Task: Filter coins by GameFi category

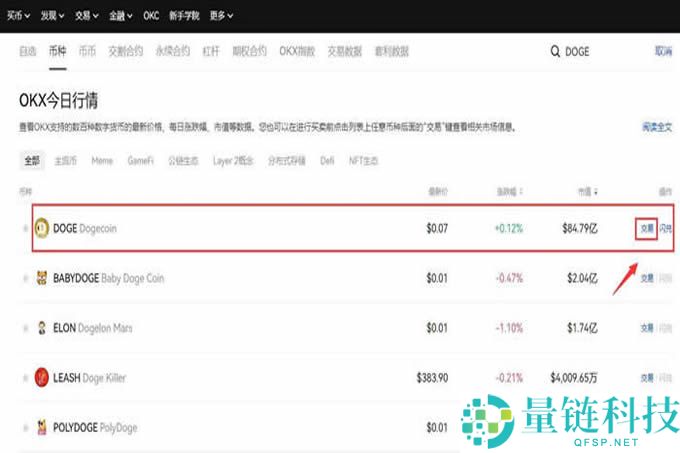Action: (141, 161)
